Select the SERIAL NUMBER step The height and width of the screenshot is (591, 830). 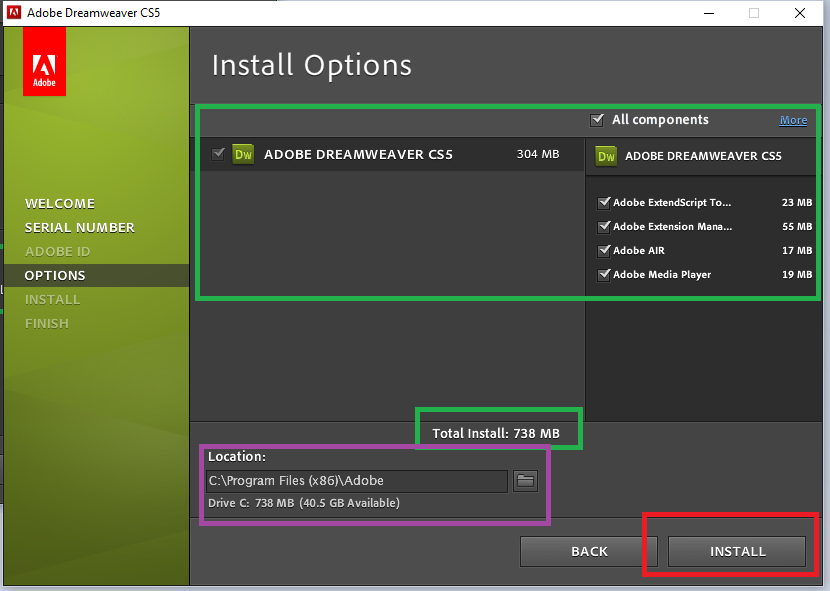[x=79, y=227]
